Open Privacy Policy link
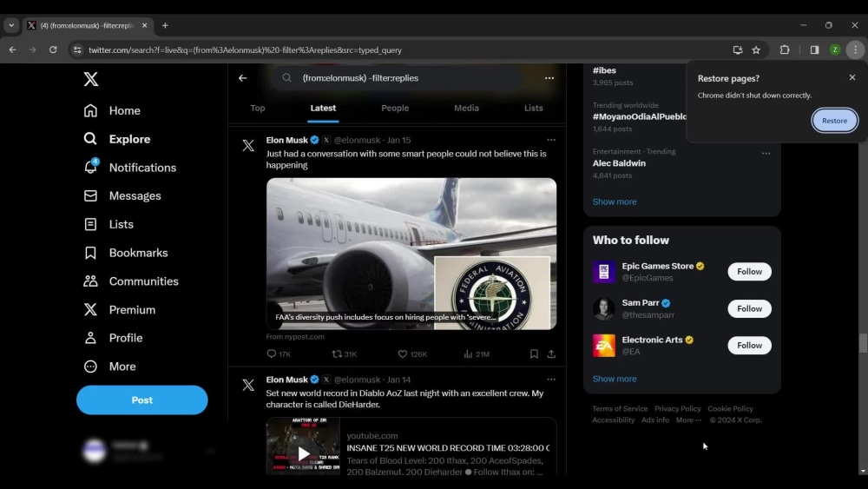 click(678, 409)
